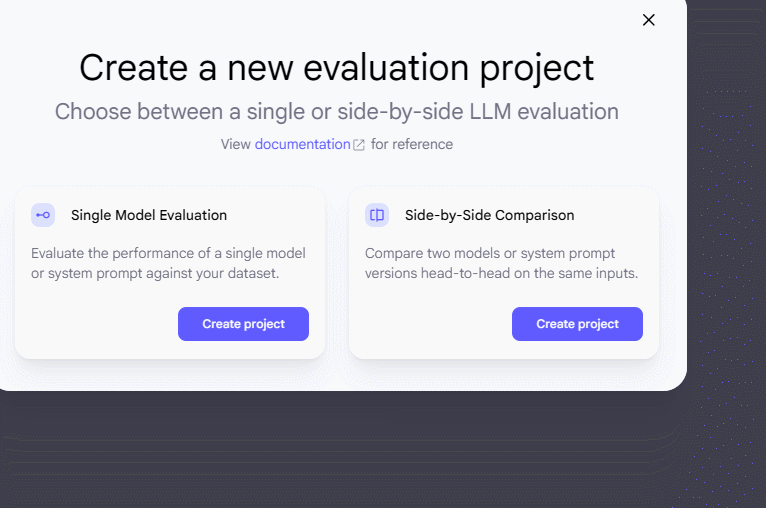Create project for Single Model Evaluation
This screenshot has width=766, height=508.
click(x=243, y=324)
